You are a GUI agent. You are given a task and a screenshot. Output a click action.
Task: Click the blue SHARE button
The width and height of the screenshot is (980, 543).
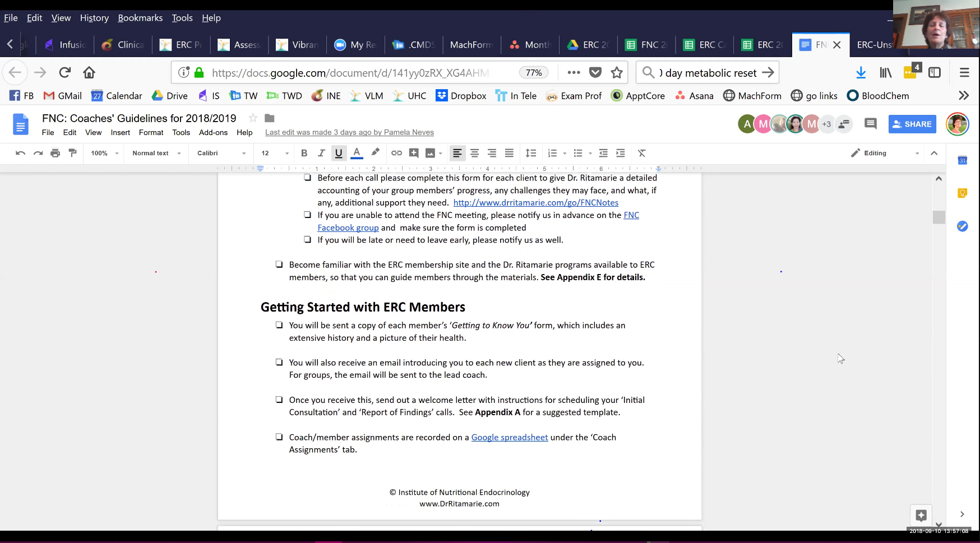click(912, 124)
